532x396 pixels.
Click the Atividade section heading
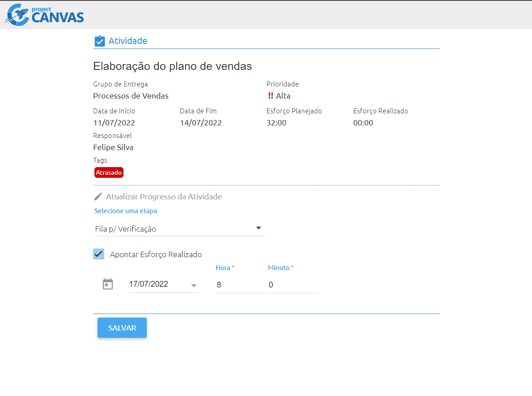128,41
